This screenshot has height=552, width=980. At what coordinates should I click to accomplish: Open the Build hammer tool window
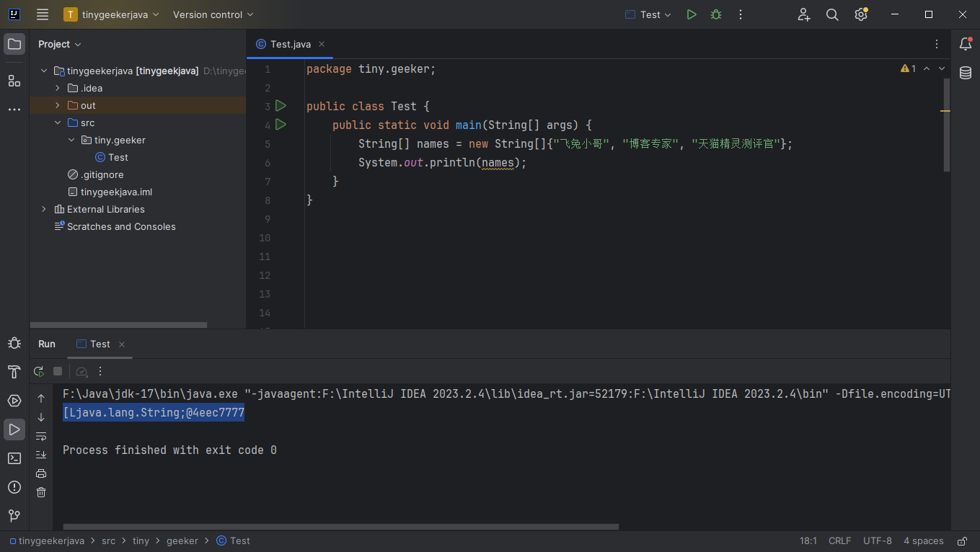click(x=14, y=372)
